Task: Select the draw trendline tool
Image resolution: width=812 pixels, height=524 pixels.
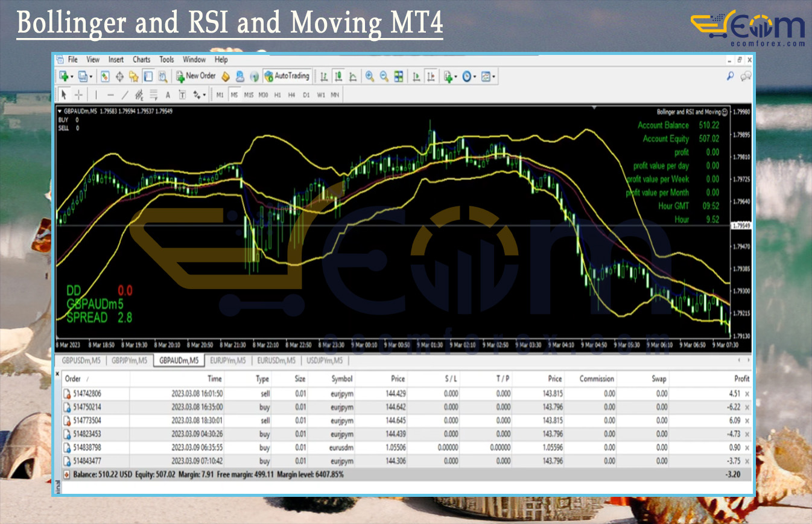Action: 125,95
